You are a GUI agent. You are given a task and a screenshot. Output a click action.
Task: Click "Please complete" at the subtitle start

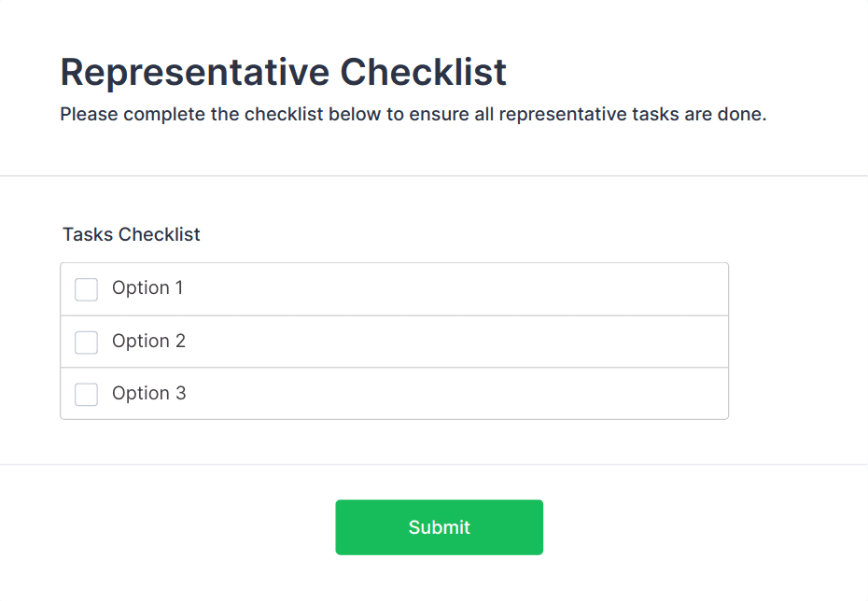119,116
